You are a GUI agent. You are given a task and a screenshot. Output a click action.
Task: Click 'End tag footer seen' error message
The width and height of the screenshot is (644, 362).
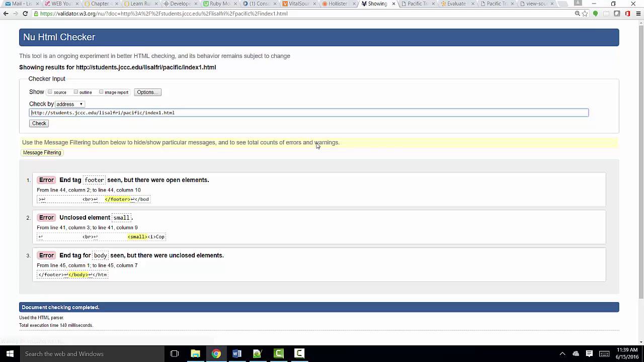click(x=134, y=180)
